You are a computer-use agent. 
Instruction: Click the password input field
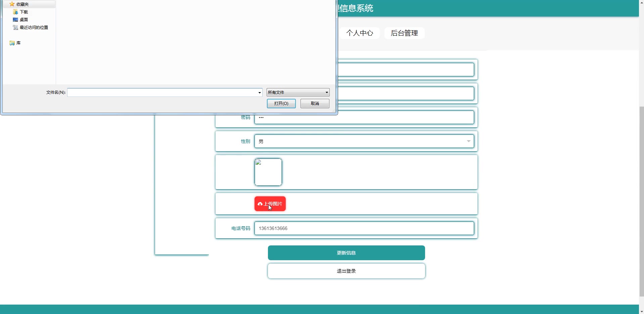pyautogui.click(x=364, y=117)
